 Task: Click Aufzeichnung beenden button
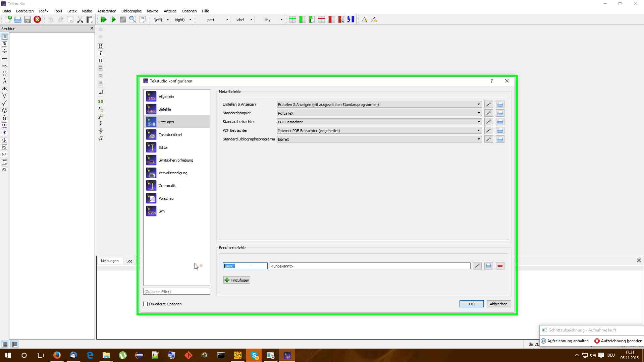(x=618, y=341)
